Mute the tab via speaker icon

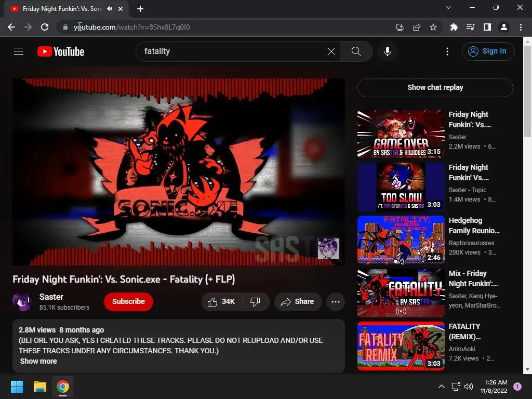pyautogui.click(x=109, y=9)
